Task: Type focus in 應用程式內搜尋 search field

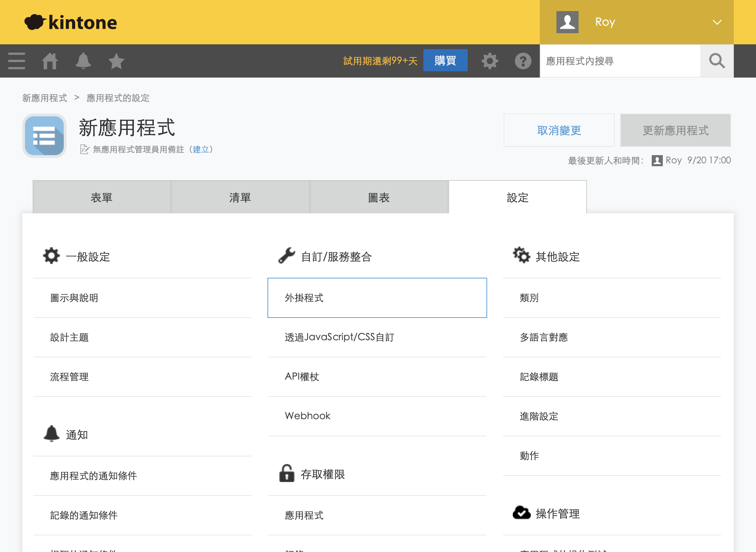Action: pos(620,61)
